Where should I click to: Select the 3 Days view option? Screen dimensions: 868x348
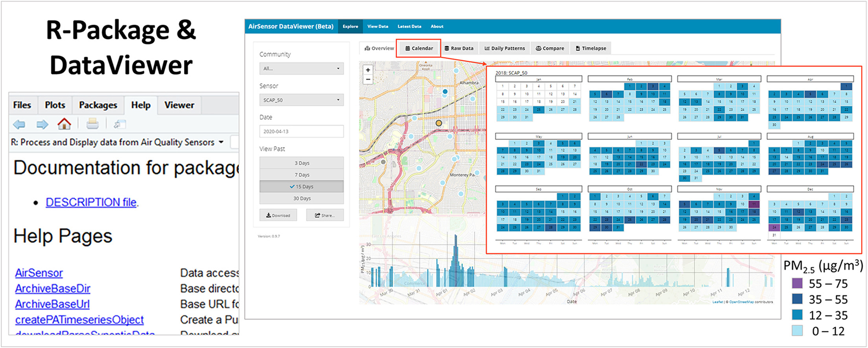click(302, 163)
